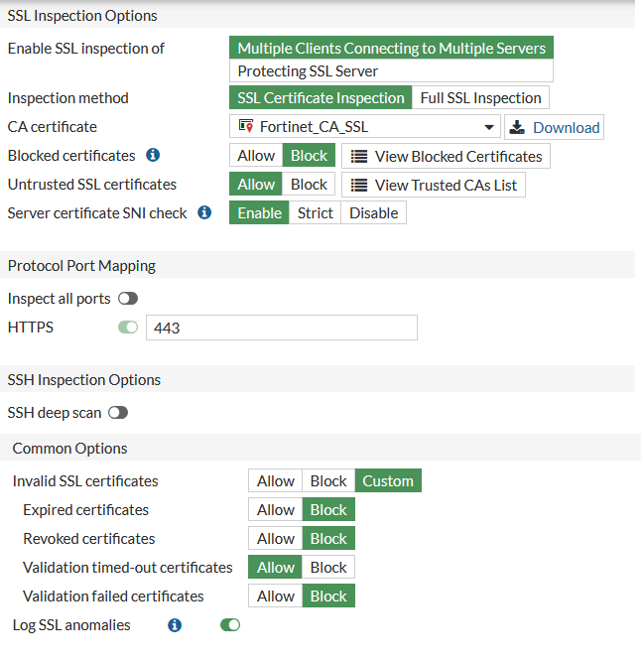Toggle the HTTPS port switch

[127, 327]
